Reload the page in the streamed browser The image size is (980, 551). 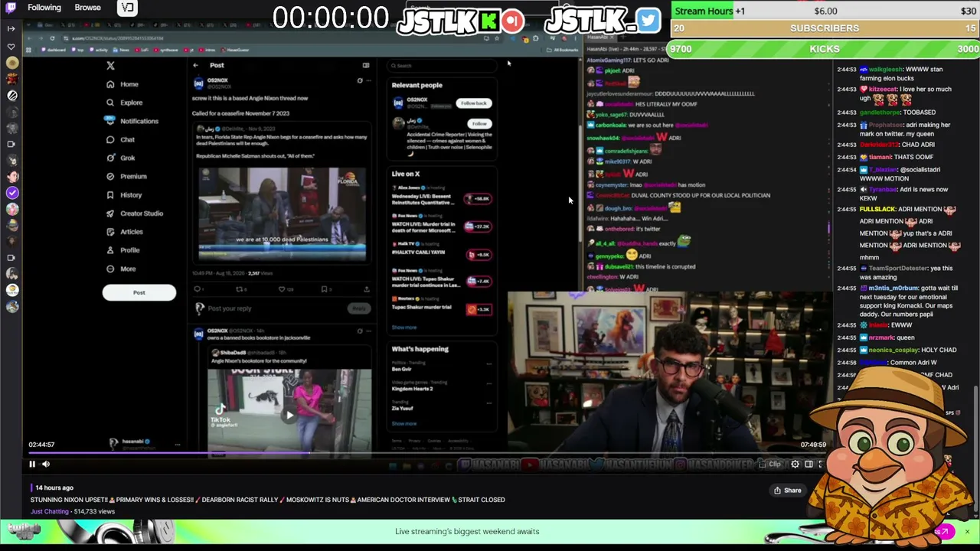coord(52,38)
